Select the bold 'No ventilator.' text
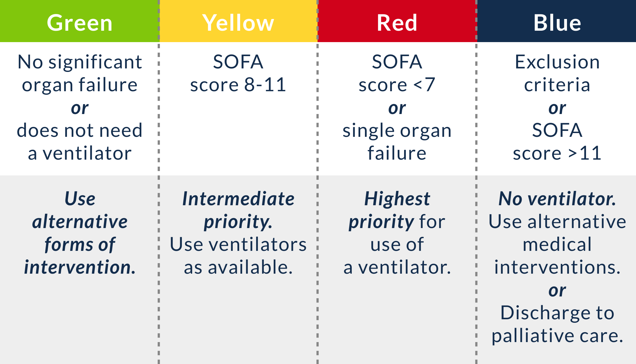Viewport: 636px width, 364px height. pyautogui.click(x=557, y=199)
